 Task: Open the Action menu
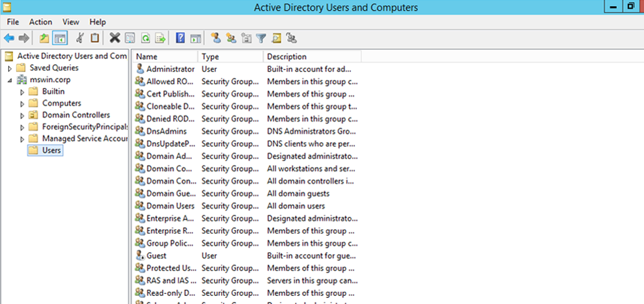pos(41,21)
